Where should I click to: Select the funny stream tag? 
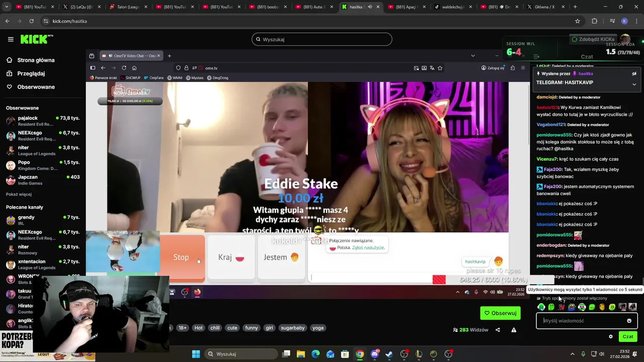coord(251,328)
